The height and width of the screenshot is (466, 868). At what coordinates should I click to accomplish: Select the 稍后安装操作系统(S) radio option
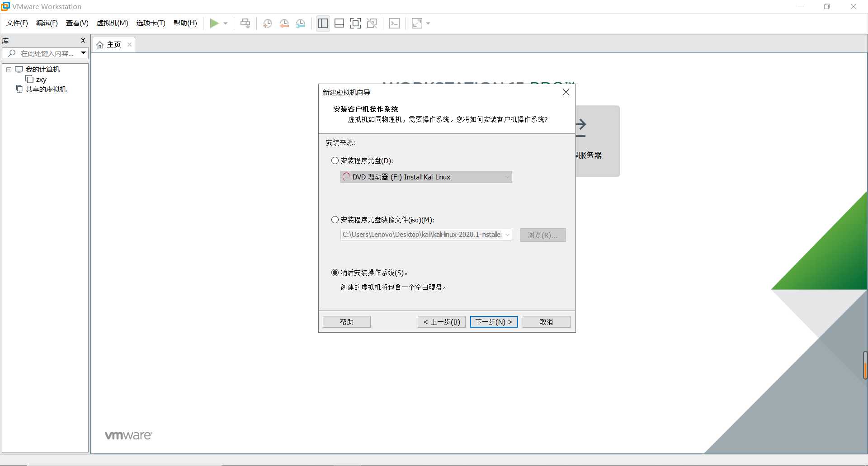pos(335,273)
